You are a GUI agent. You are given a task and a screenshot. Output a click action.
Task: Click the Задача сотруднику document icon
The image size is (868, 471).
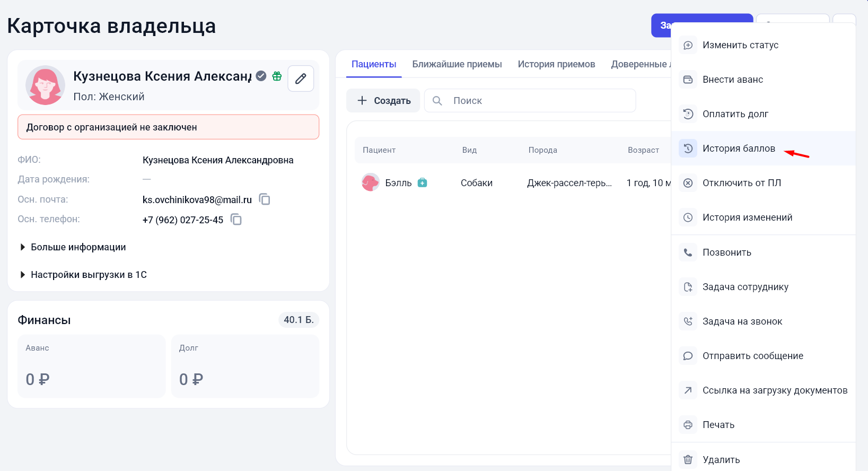coord(688,287)
